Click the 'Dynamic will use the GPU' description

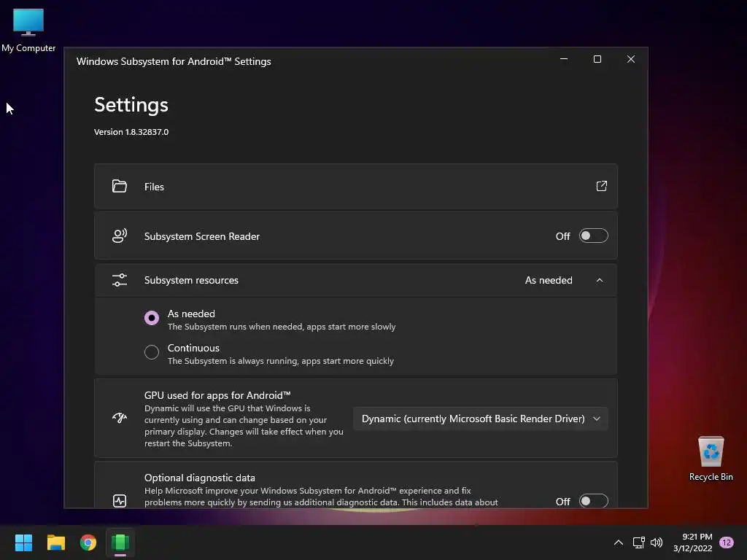tap(244, 426)
